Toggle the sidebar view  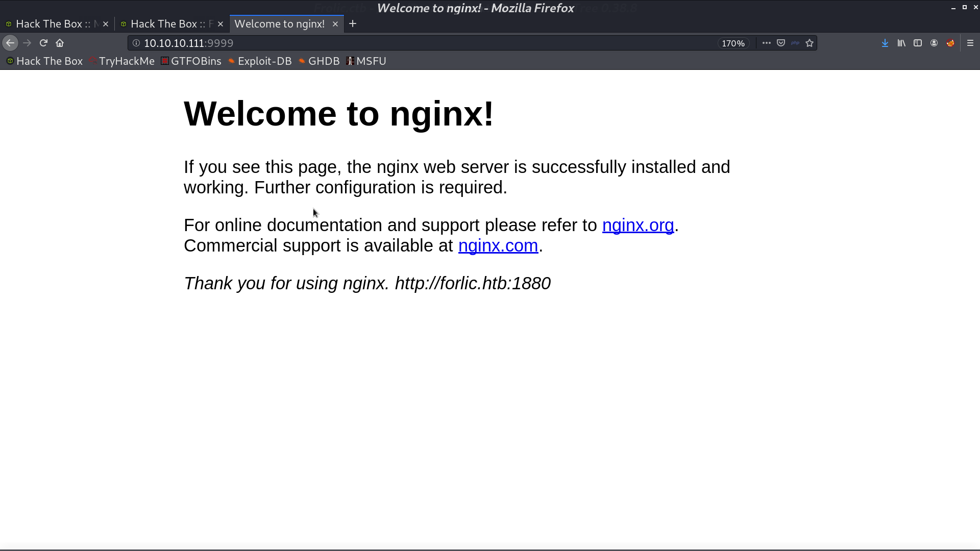click(918, 43)
